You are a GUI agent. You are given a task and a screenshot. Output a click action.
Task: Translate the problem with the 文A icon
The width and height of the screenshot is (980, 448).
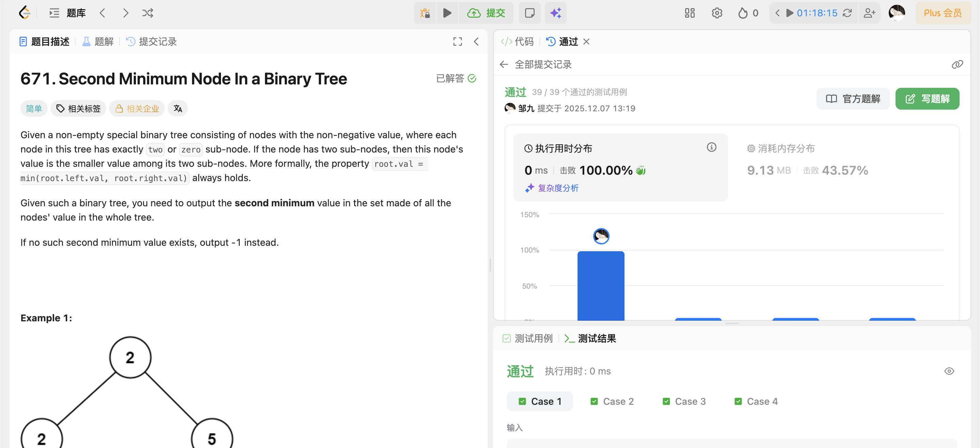[x=178, y=108]
